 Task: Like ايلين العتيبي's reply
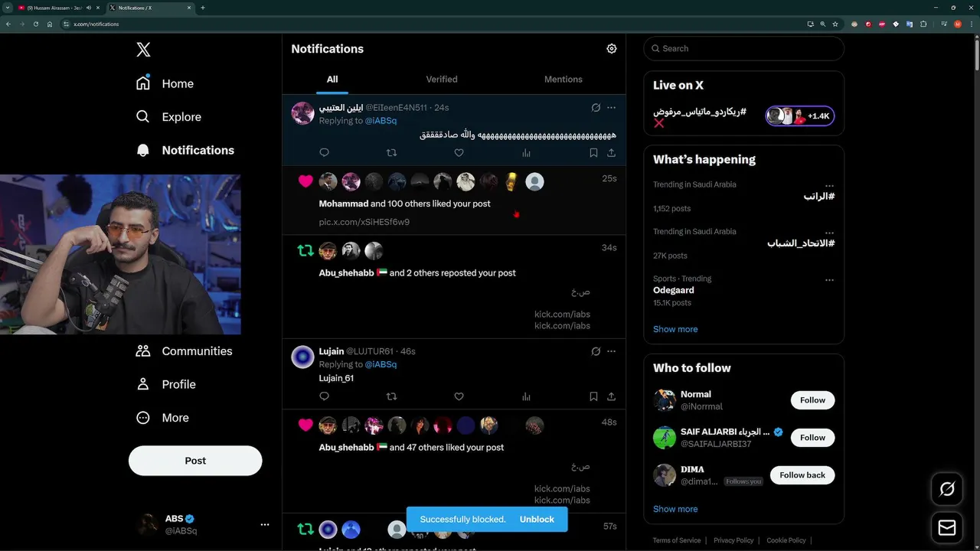(x=459, y=153)
